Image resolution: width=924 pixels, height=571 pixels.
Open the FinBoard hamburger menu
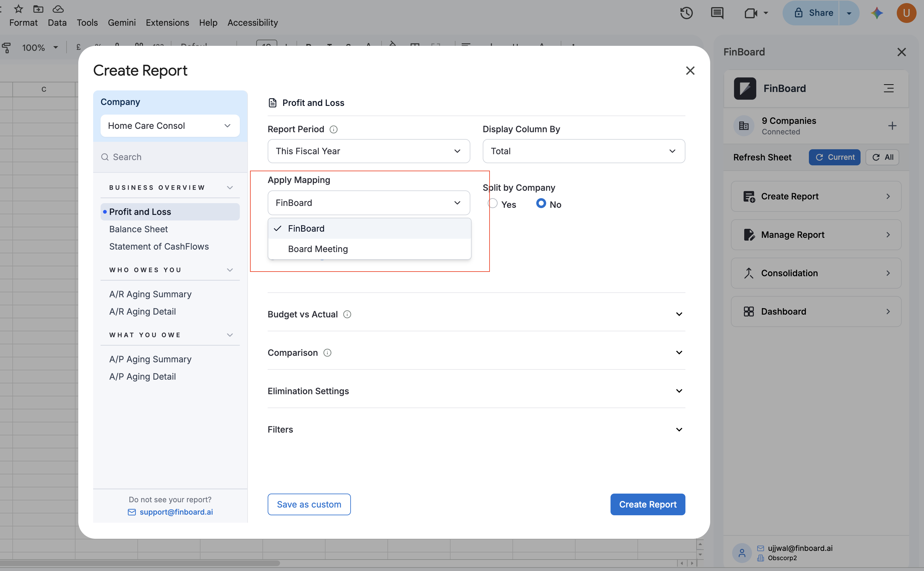pos(888,88)
